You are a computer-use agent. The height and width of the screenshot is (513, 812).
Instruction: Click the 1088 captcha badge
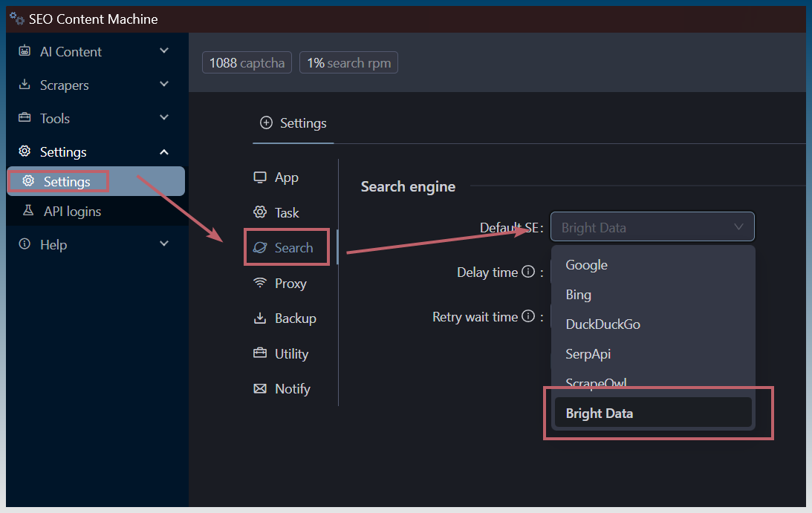click(x=247, y=62)
